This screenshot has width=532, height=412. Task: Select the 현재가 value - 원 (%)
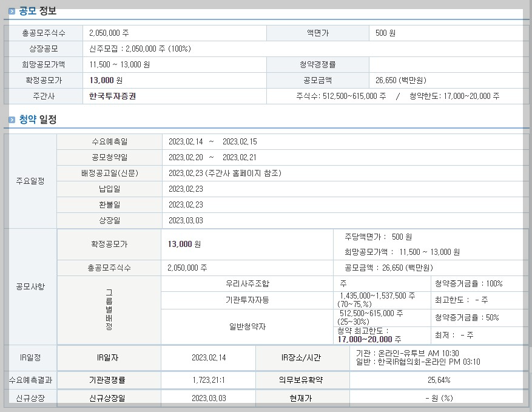pyautogui.click(x=439, y=398)
